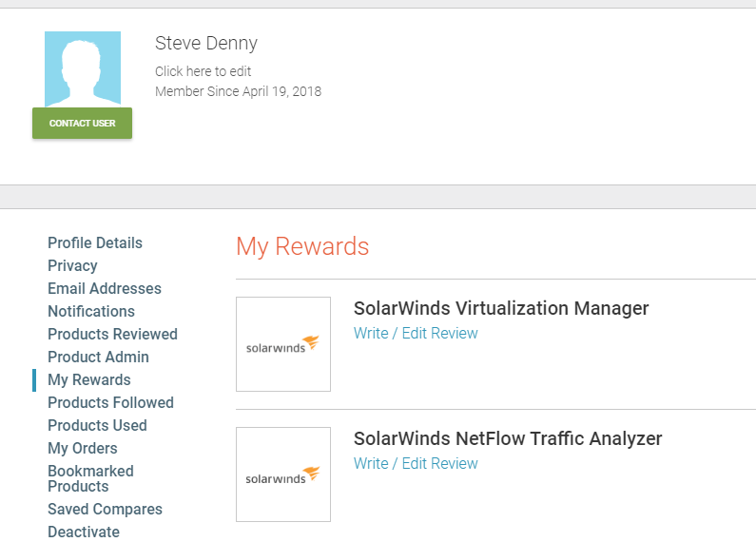756x542 pixels.
Task: Open Profile Details in sidebar
Action: [95, 243]
